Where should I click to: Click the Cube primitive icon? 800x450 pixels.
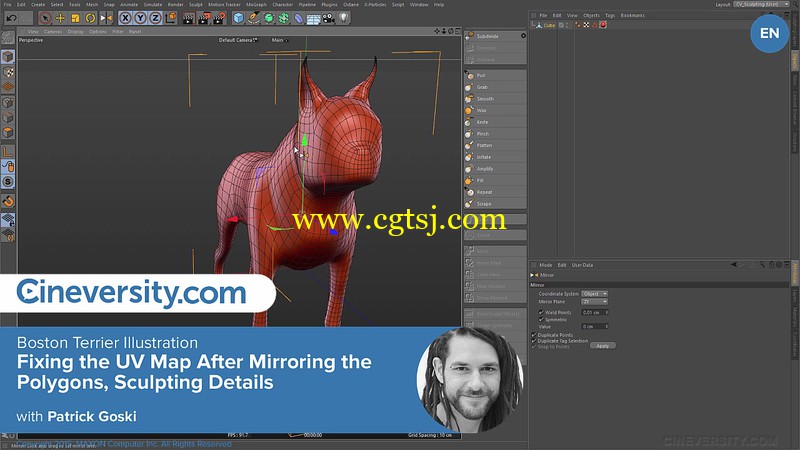[238, 18]
